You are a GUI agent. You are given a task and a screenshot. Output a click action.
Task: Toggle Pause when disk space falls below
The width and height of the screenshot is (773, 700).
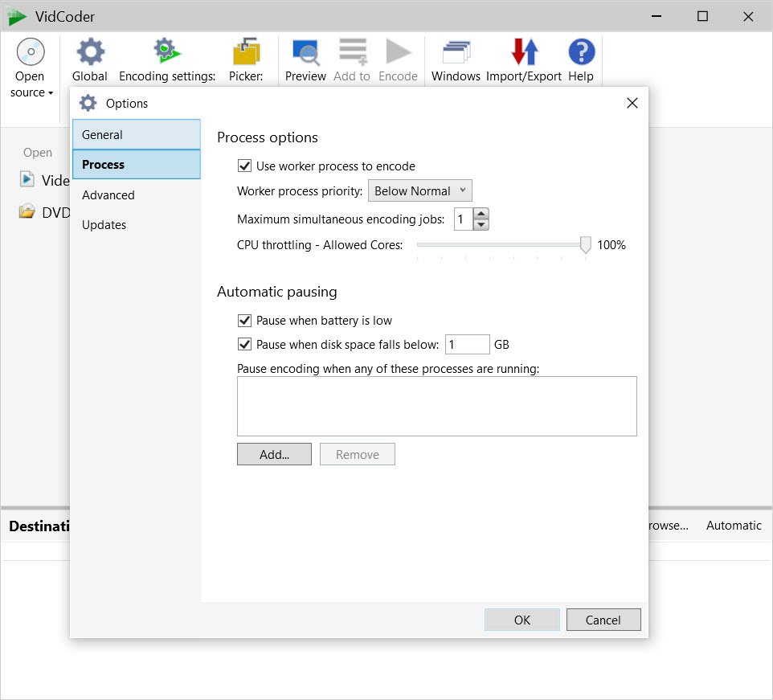(x=244, y=344)
